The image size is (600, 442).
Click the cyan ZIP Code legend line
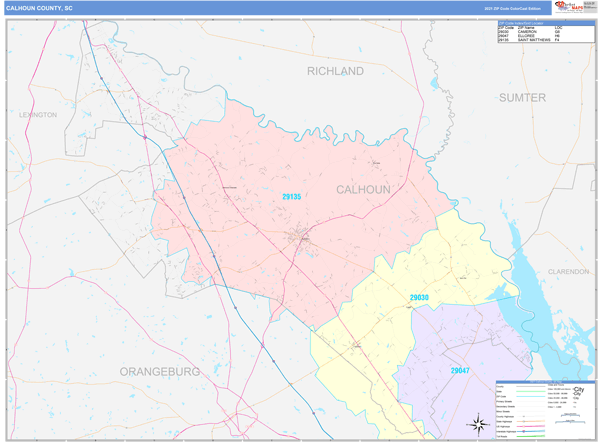[531, 396]
